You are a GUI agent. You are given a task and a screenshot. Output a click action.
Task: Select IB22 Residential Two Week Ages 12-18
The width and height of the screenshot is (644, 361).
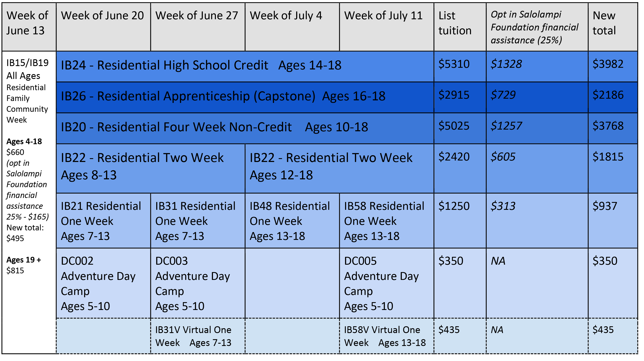coord(331,166)
